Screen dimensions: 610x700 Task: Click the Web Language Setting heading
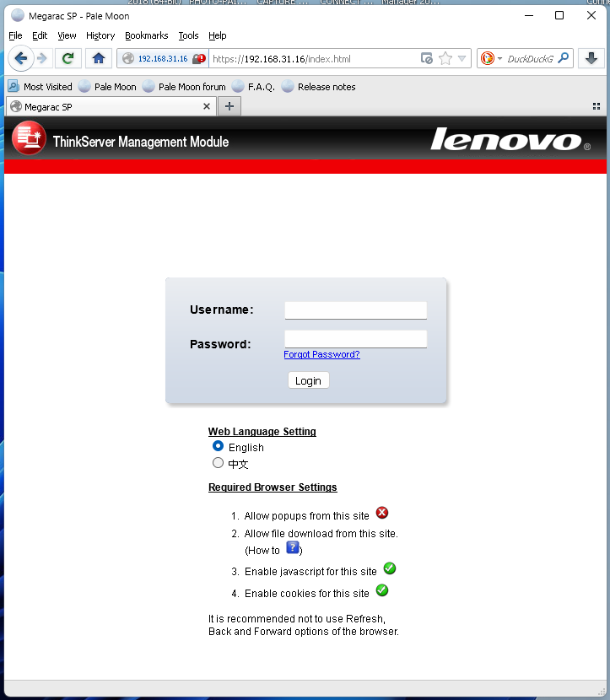pos(262,432)
